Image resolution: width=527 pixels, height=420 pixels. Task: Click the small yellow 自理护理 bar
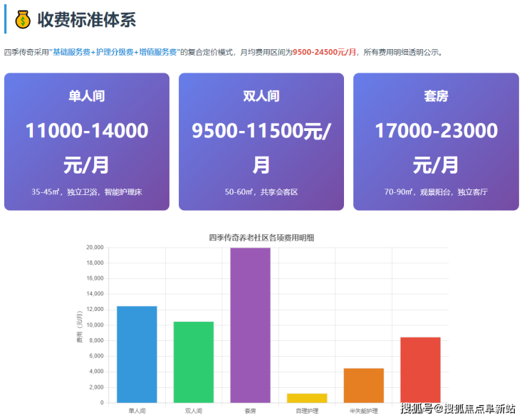click(x=307, y=398)
